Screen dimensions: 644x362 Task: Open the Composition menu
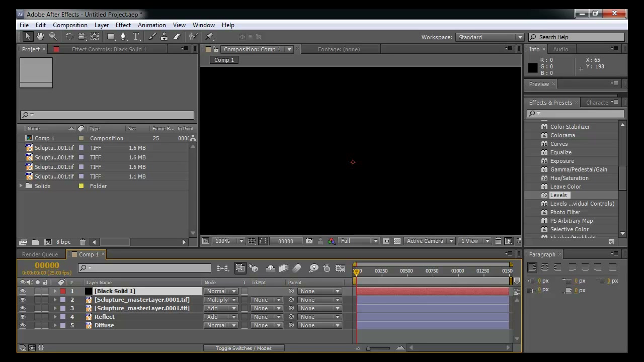(70, 25)
